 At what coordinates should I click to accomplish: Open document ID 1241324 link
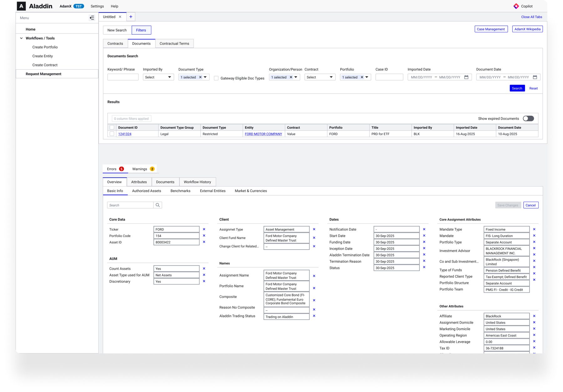[x=125, y=134]
